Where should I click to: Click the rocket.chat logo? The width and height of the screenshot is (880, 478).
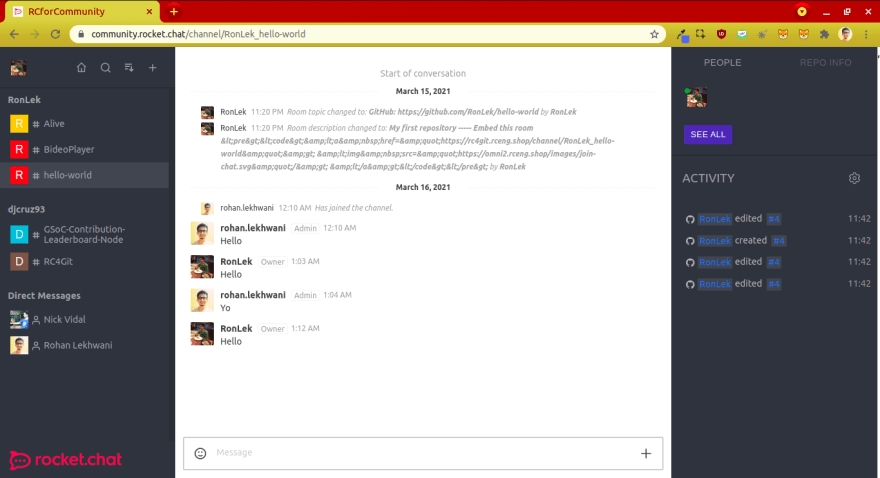[x=66, y=460]
